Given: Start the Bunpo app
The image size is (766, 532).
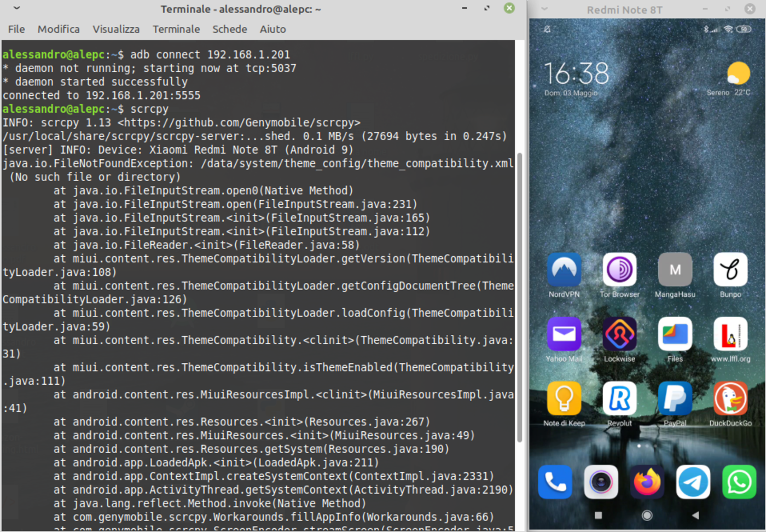Looking at the screenshot, I should pos(730,269).
